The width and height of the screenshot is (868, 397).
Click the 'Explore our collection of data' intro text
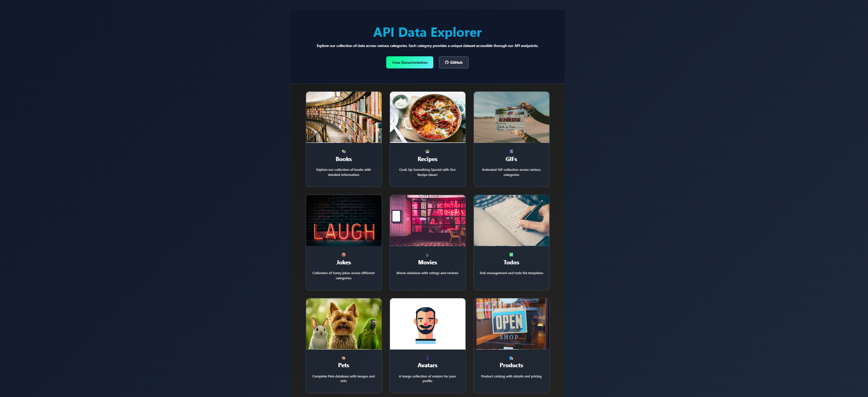click(428, 46)
